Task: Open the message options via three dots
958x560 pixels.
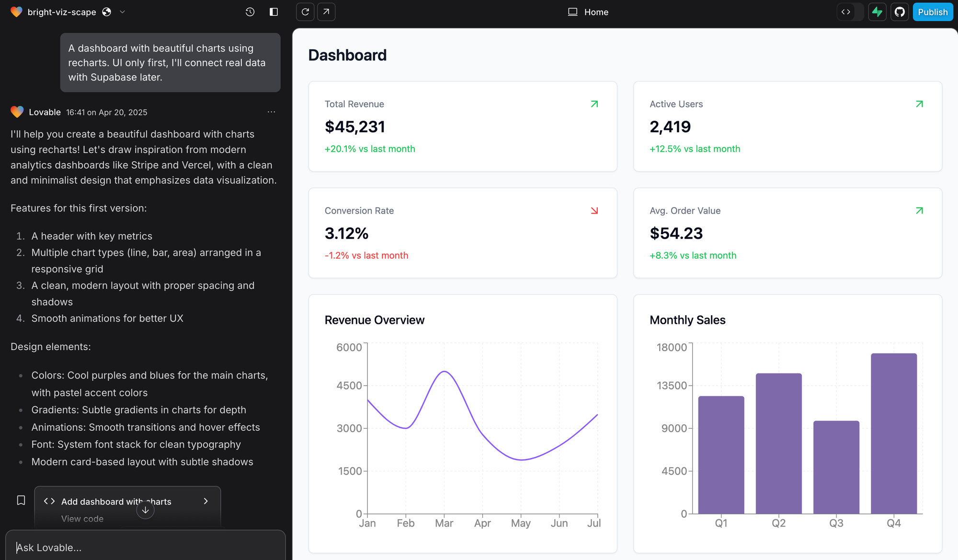Action: point(272,112)
